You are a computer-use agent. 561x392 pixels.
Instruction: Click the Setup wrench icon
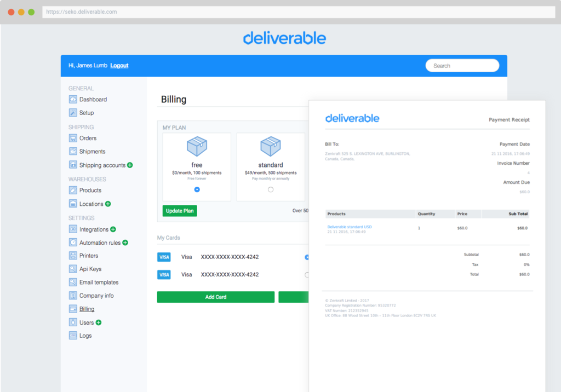point(73,112)
